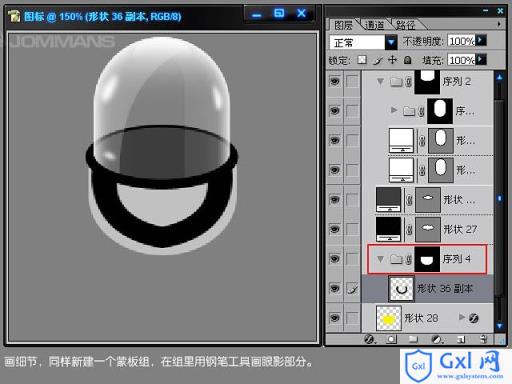The height and width of the screenshot is (384, 512).
Task: Select the mask thumbnail of 序列 4
Action: click(427, 259)
